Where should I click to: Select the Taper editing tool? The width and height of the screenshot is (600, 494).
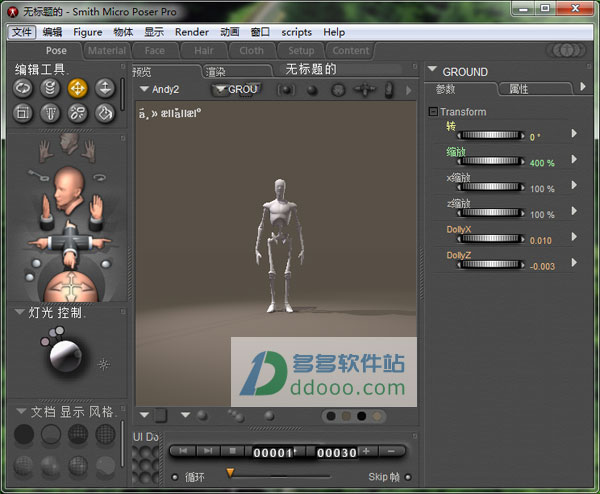click(x=50, y=113)
